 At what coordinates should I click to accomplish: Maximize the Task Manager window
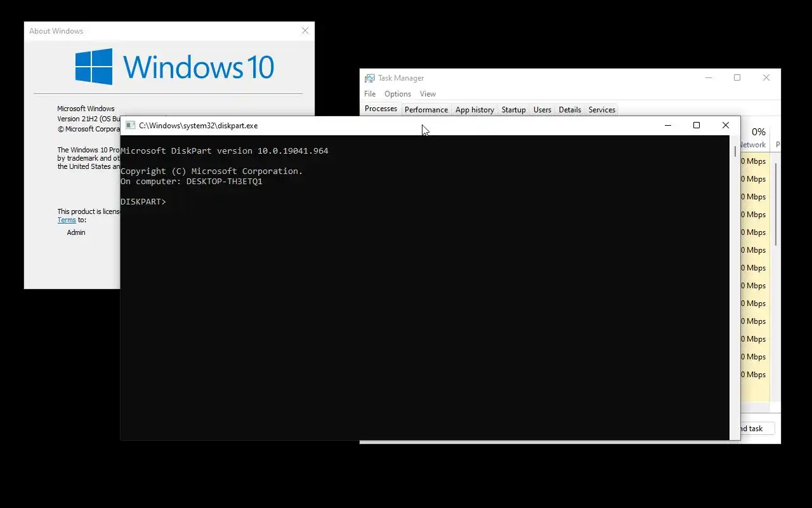(x=737, y=78)
